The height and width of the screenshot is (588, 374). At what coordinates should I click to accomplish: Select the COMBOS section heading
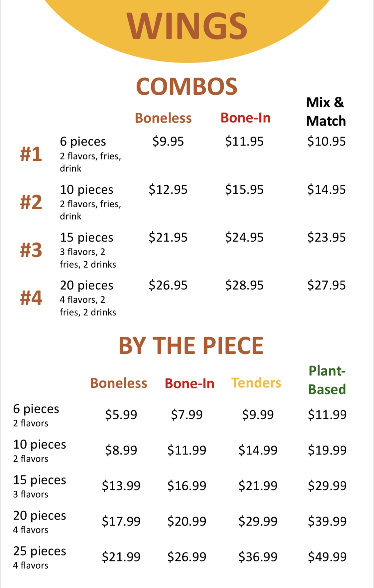coord(187,87)
